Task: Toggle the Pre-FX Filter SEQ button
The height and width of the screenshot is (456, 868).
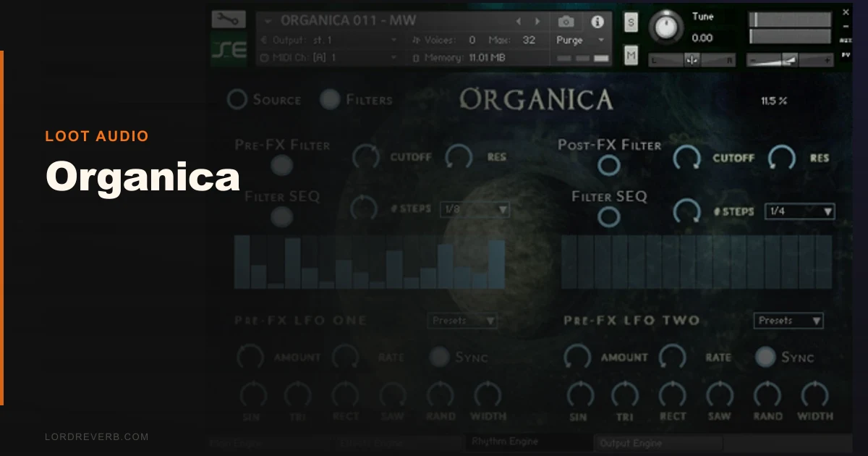Action: 281,216
